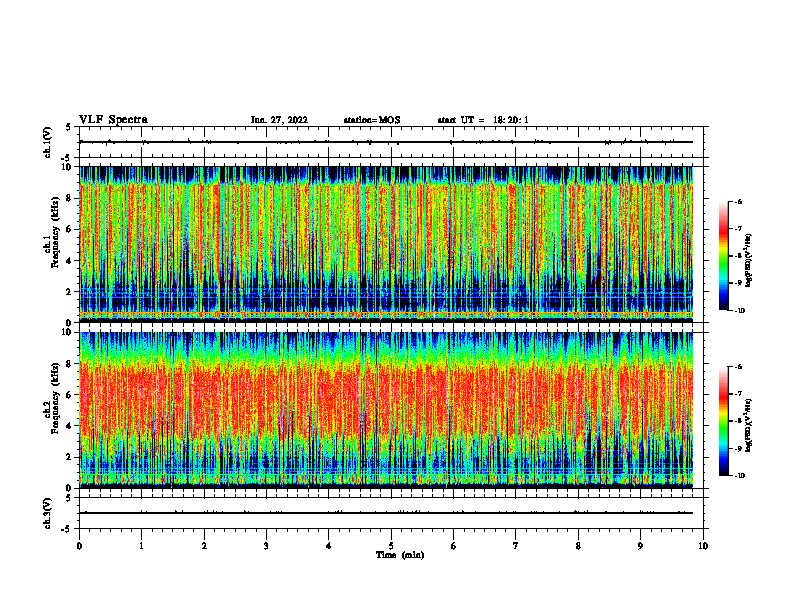792x612 pixels.
Task: Click the ch.1 frequency axis "8" kHz tick label
Action: tap(70, 198)
